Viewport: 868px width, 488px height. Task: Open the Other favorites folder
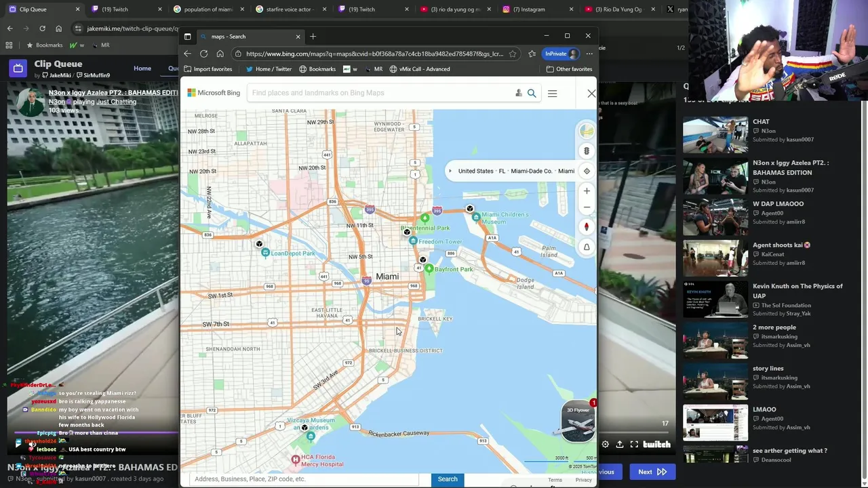point(569,69)
